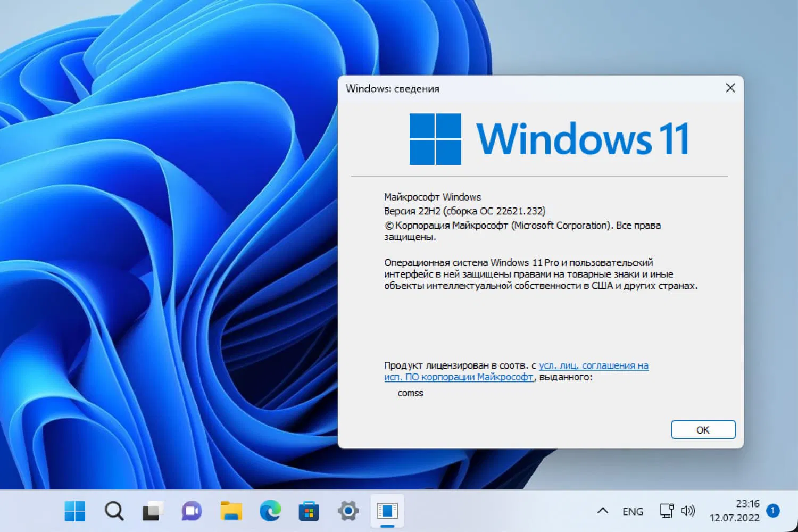Open Windows Search
798x532 pixels.
click(x=114, y=511)
